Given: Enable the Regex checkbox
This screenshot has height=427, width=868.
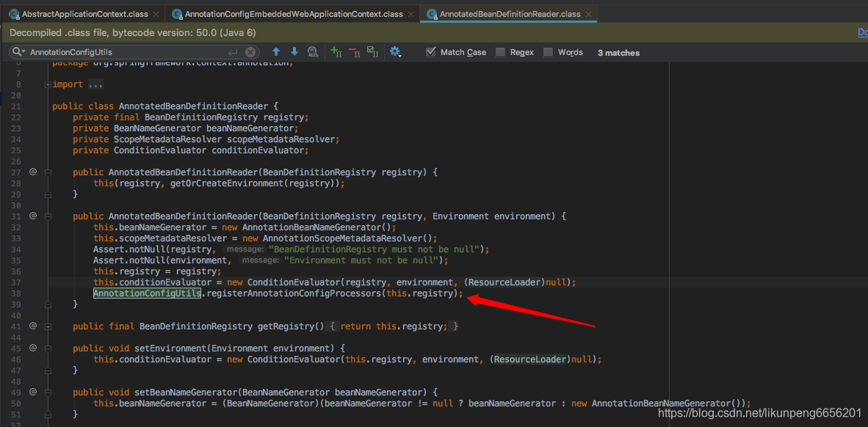Looking at the screenshot, I should (500, 53).
